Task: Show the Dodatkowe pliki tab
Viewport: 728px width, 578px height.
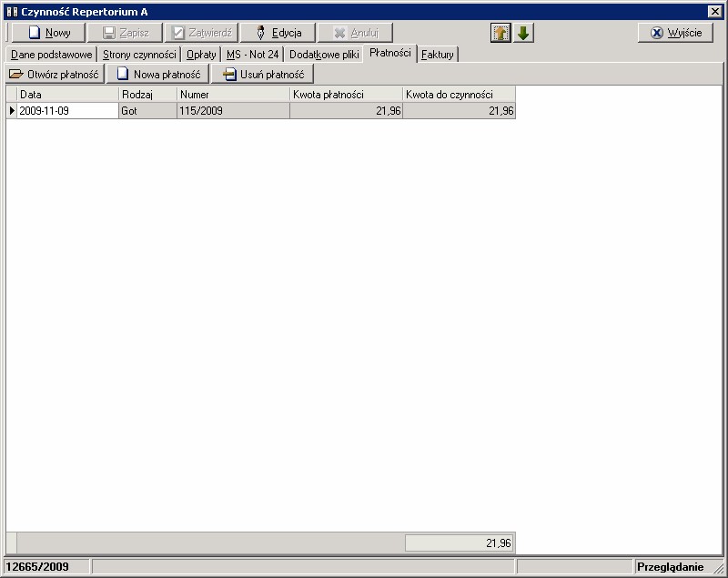Action: [x=324, y=55]
